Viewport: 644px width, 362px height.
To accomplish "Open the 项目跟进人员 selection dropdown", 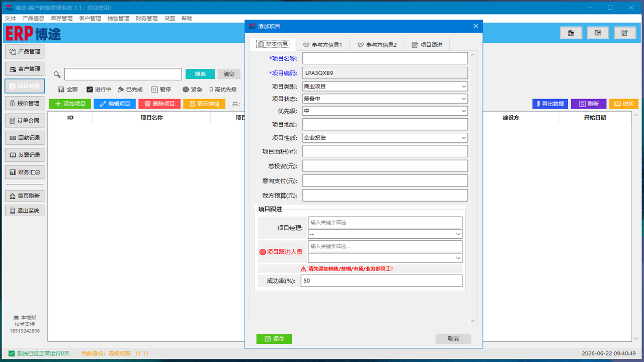I will (x=385, y=258).
